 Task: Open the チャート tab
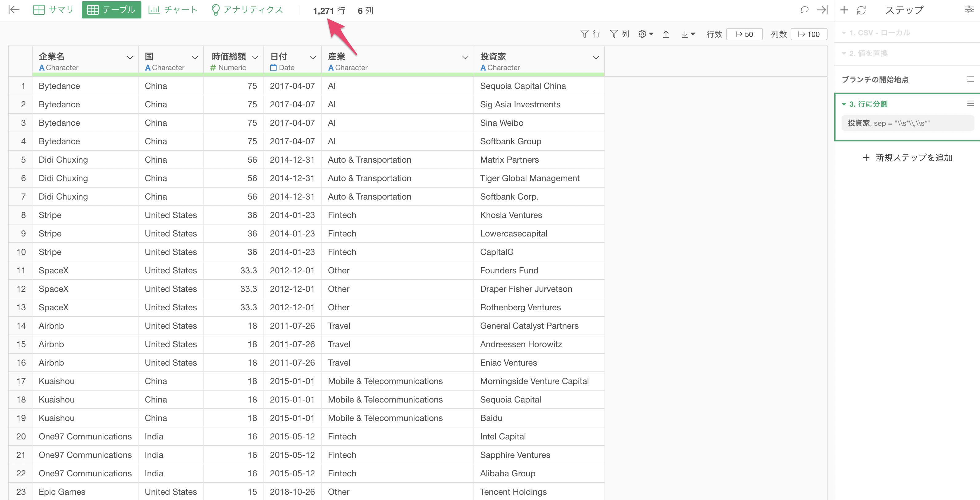pyautogui.click(x=173, y=10)
